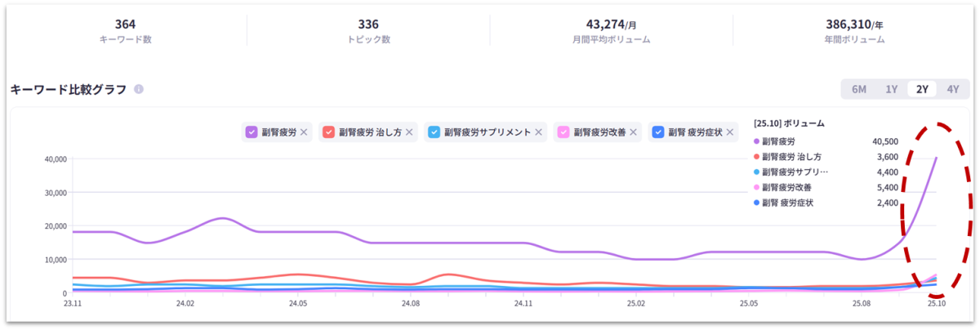Click the 25.10 x-axis label
Screen dimensions: 980x330
(x=936, y=304)
